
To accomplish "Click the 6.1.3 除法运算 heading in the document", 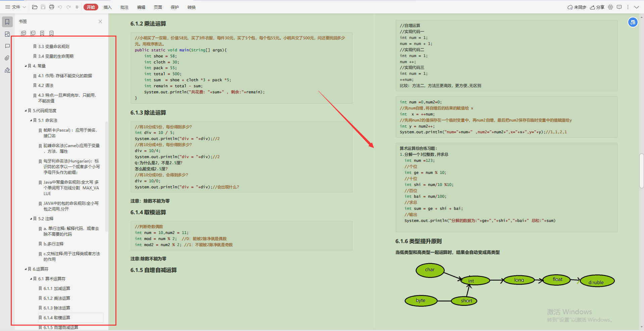I will point(148,113).
